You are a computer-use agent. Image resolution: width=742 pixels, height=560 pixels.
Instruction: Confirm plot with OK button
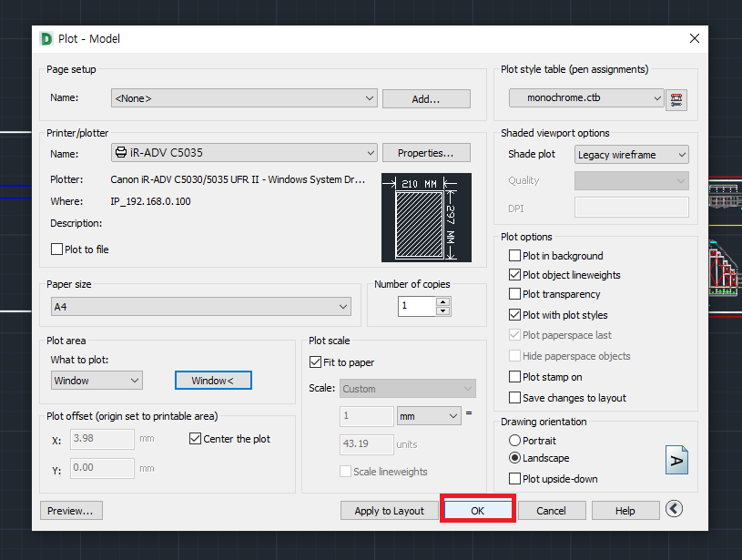[x=477, y=510]
